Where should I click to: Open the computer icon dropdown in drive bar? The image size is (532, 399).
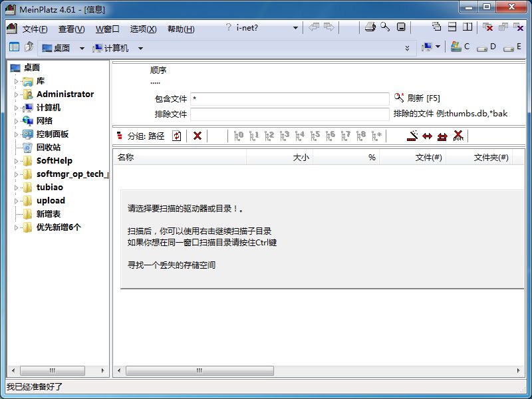tap(438, 47)
